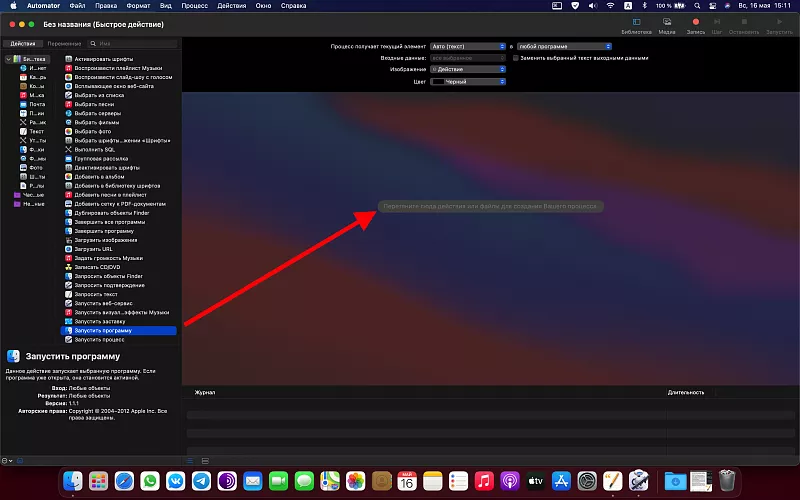
Task: Open Telegram from the Dock
Action: tap(200, 481)
